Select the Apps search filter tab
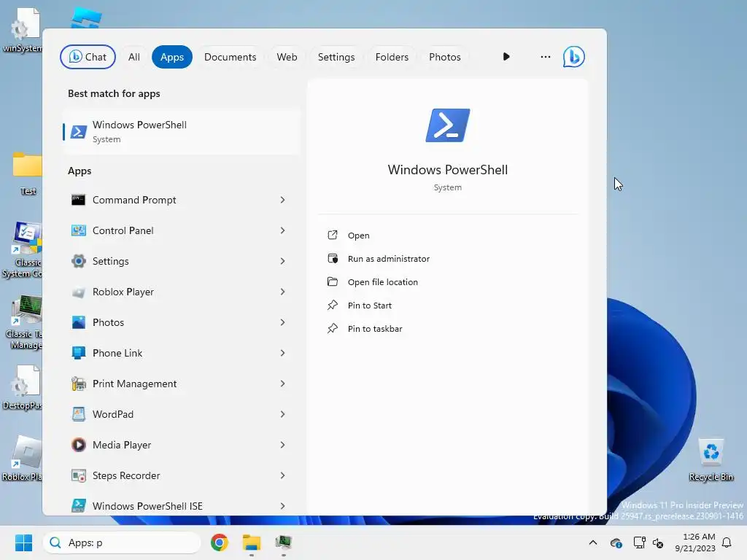747x560 pixels. pyautogui.click(x=172, y=57)
